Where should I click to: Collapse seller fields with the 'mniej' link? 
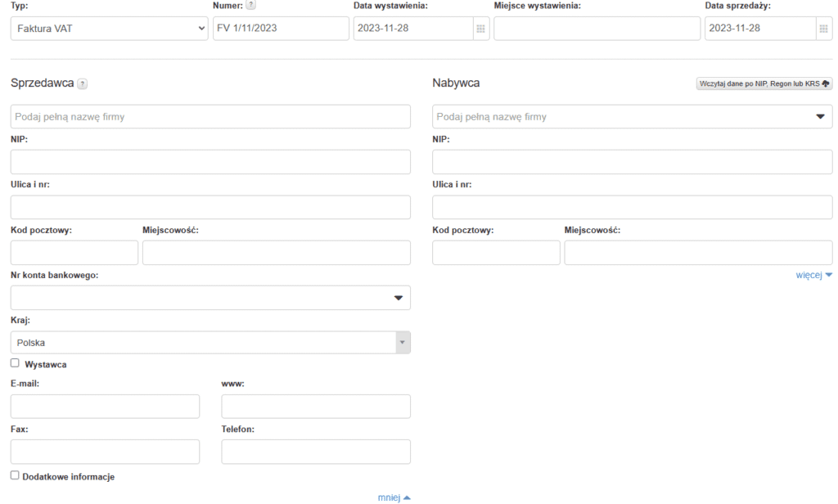[394, 497]
